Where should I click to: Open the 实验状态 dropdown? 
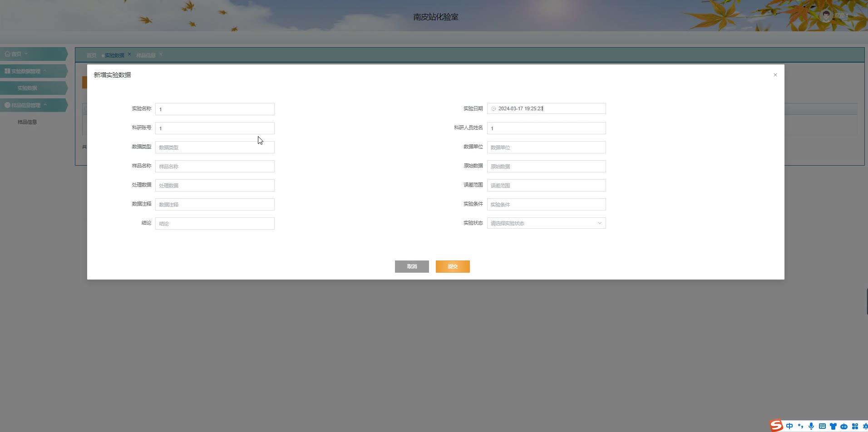546,223
